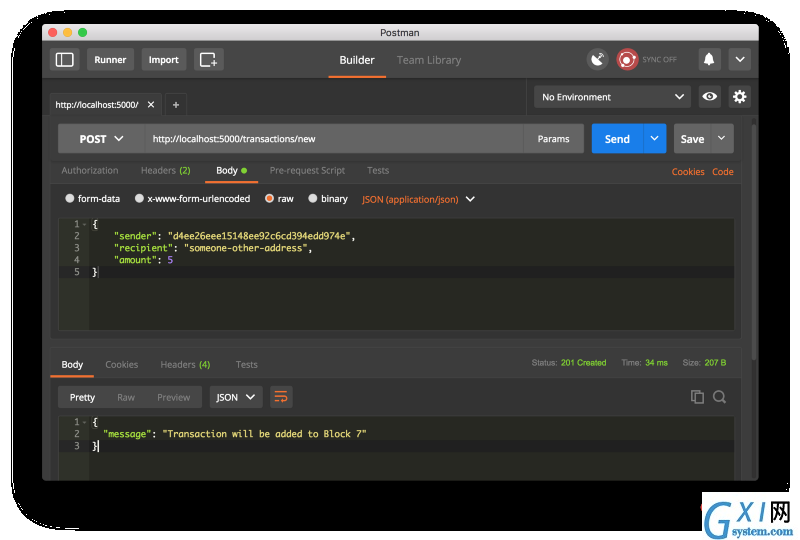Show environment quick look eye icon
This screenshot has height=540, width=800.
coord(710,96)
